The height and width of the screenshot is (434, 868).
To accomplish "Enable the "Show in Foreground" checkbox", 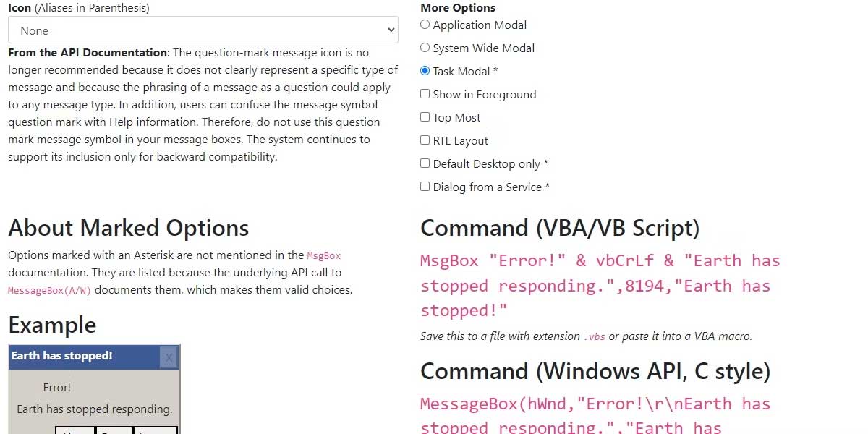I will tap(425, 94).
